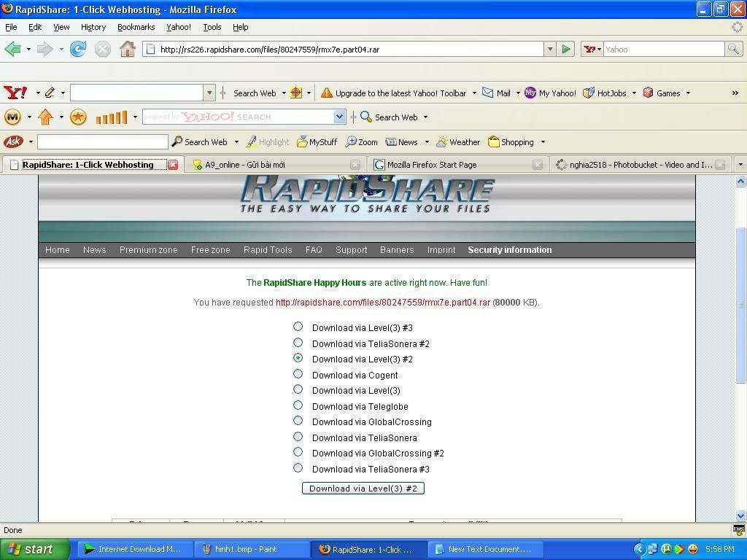The image size is (747, 560).
Task: Open the Bookmarks menu
Action: [136, 27]
